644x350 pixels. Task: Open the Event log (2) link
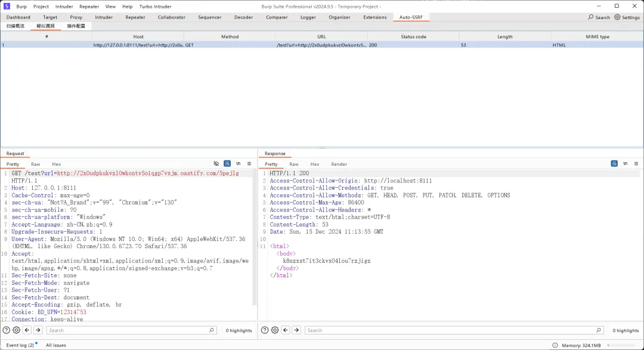click(x=20, y=345)
